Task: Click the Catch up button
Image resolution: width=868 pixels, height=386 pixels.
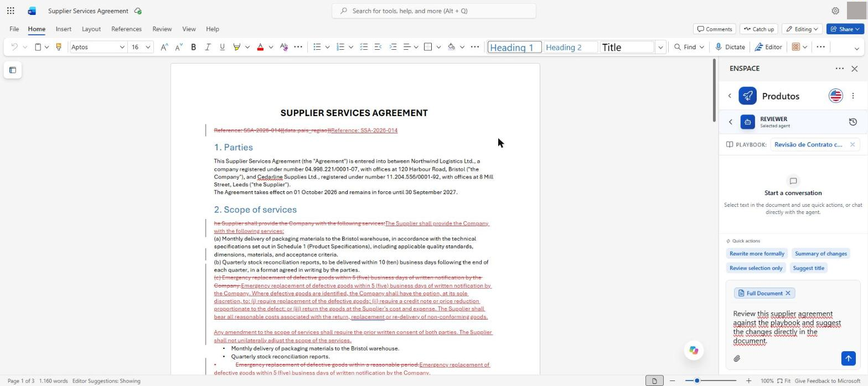Action: click(x=758, y=29)
